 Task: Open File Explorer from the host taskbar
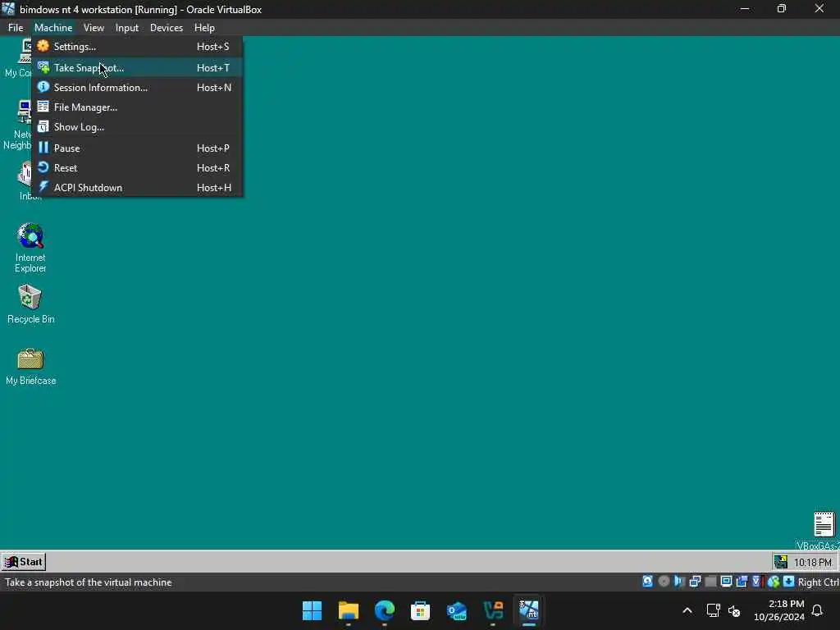(x=348, y=610)
